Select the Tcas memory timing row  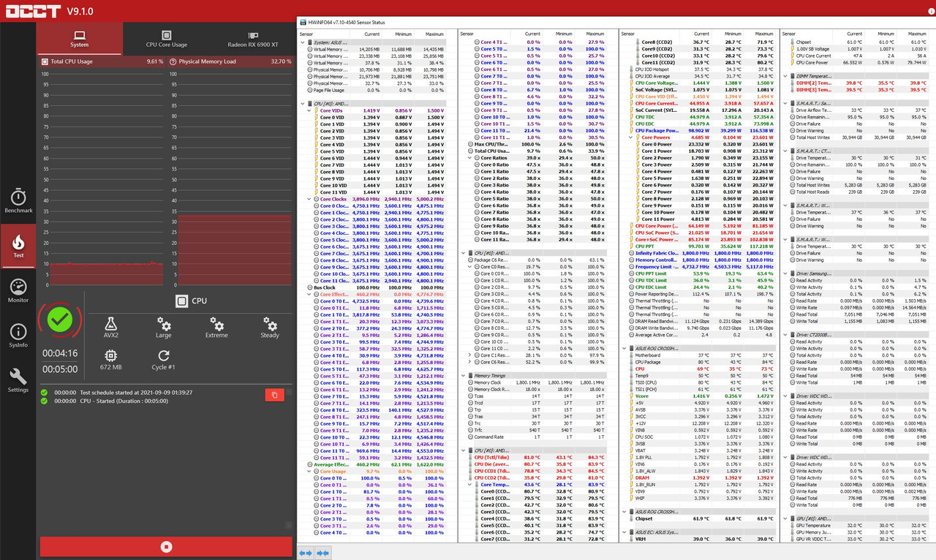tap(536, 396)
